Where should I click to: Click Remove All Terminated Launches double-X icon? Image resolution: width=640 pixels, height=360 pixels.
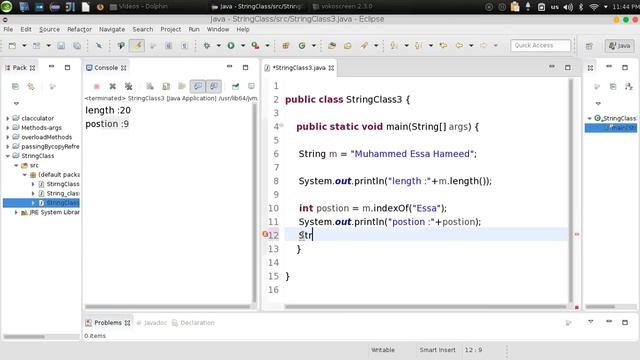pyautogui.click(x=129, y=86)
